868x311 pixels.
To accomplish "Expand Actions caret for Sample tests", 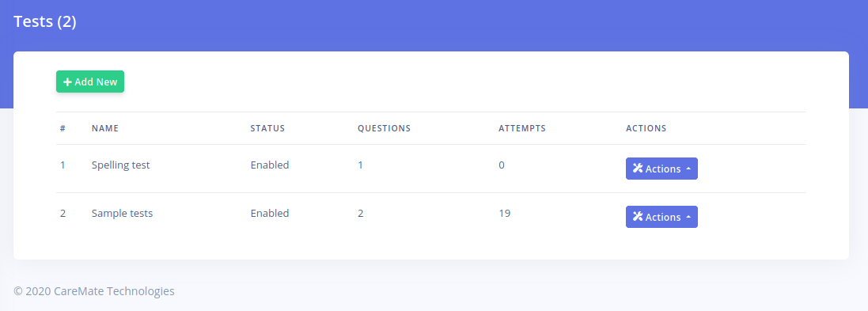I will coord(688,217).
